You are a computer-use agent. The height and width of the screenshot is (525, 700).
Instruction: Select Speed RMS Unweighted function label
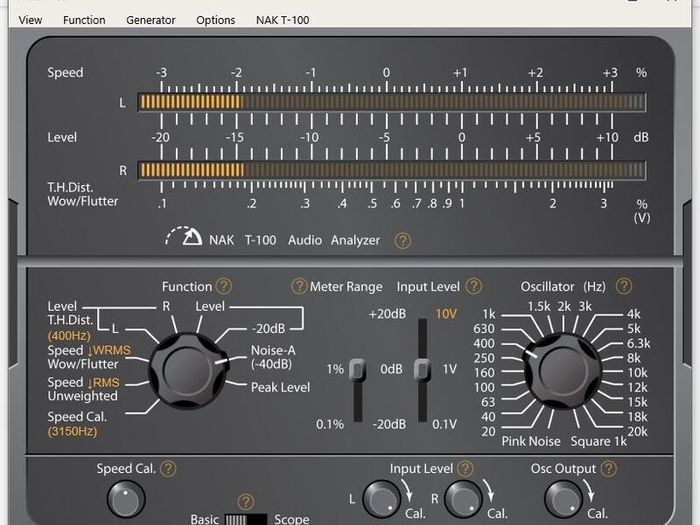pos(83,389)
